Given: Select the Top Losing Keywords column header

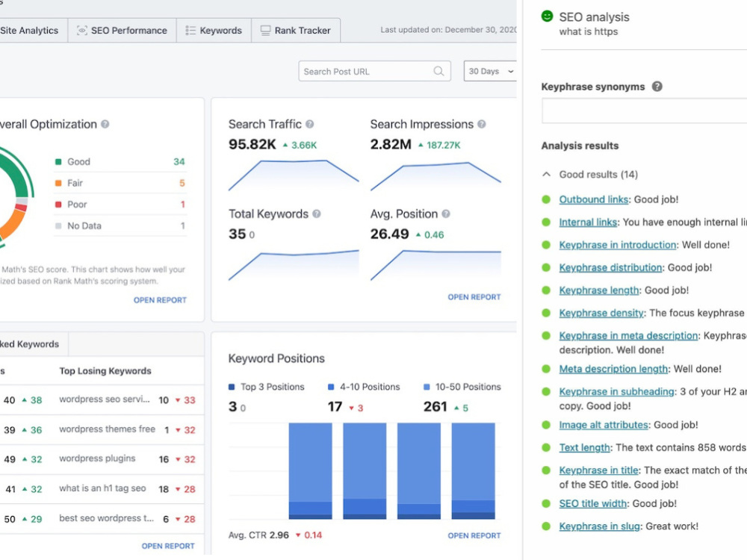Looking at the screenshot, I should 105,371.
